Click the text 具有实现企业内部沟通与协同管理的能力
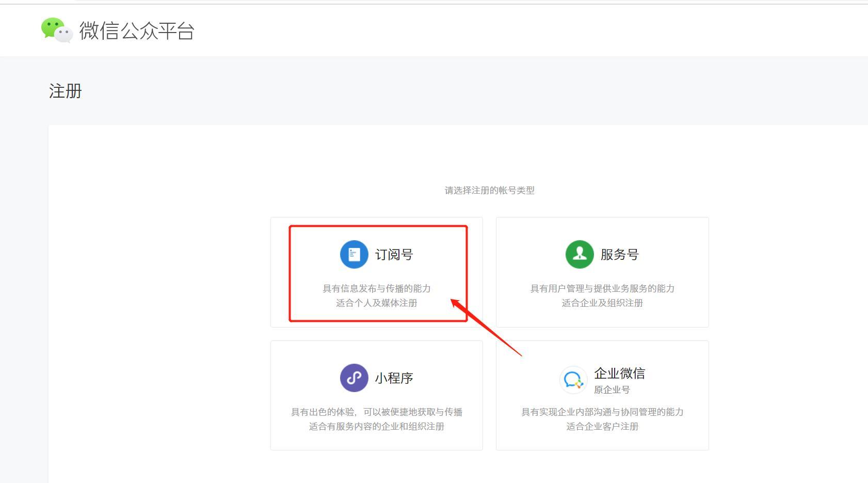 602,412
